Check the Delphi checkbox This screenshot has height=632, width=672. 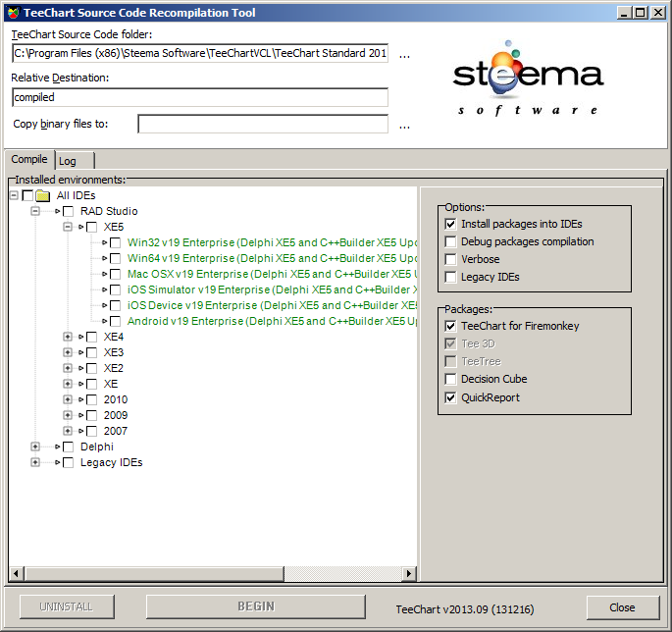pyautogui.click(x=68, y=448)
